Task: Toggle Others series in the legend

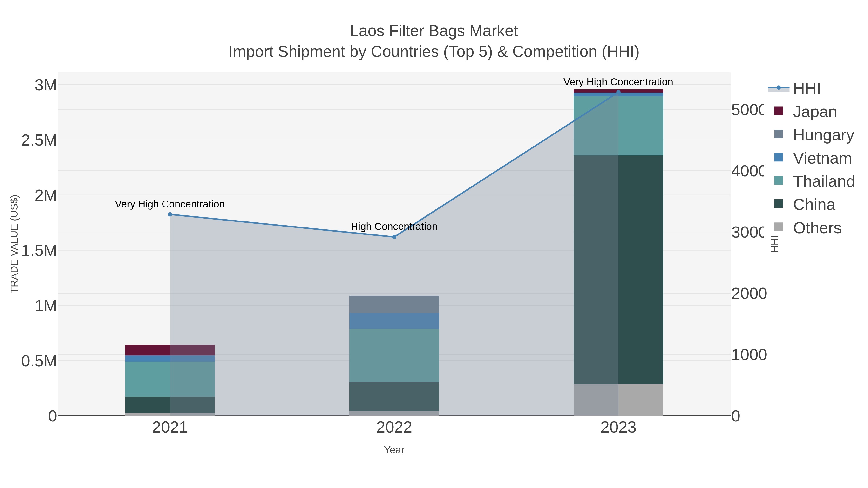Action: click(808, 228)
